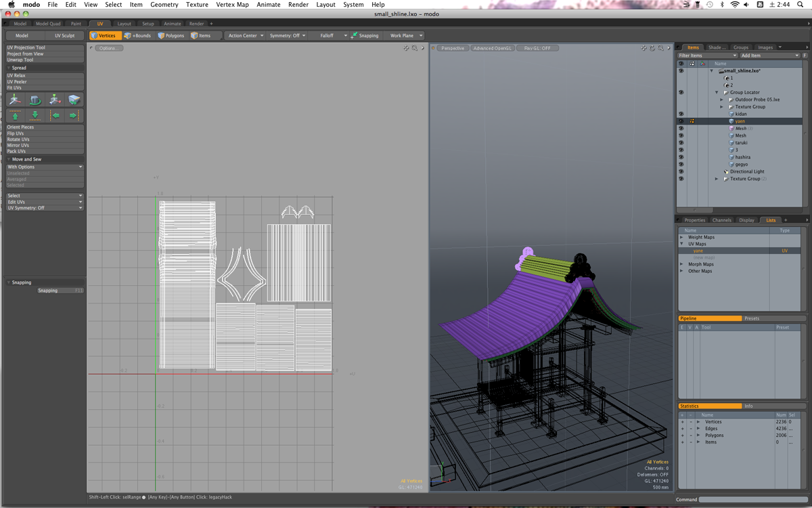Toggle visibility of hashira mesh

681,157
